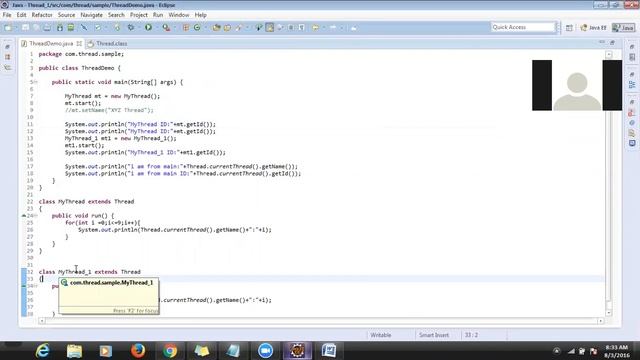The width and height of the screenshot is (640, 360).
Task: Click the Print toolbar icon
Action: pyautogui.click(x=47, y=28)
